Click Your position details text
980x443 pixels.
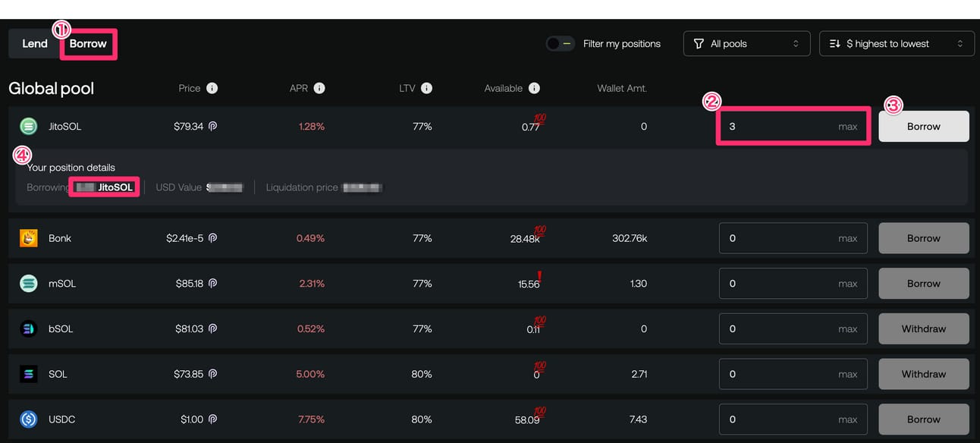click(71, 168)
